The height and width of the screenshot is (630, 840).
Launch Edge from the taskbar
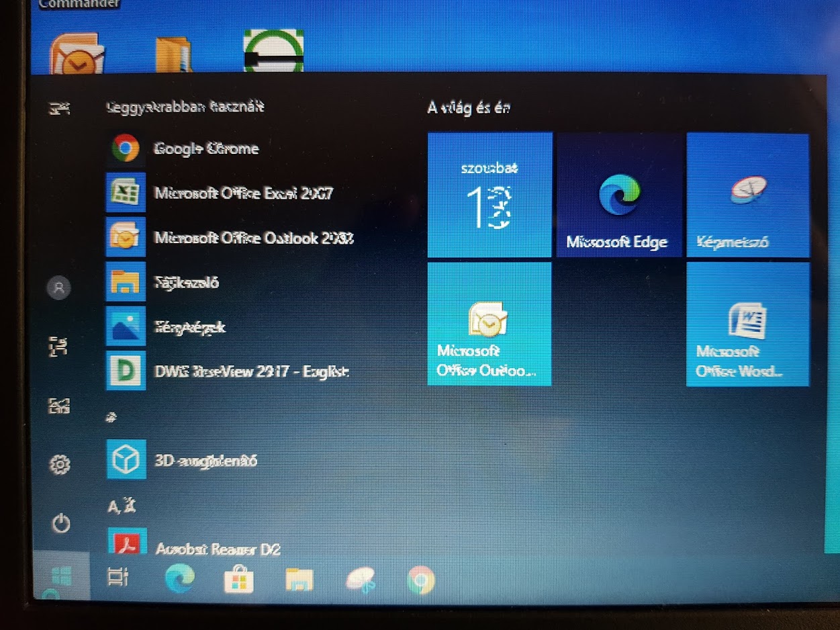[179, 578]
